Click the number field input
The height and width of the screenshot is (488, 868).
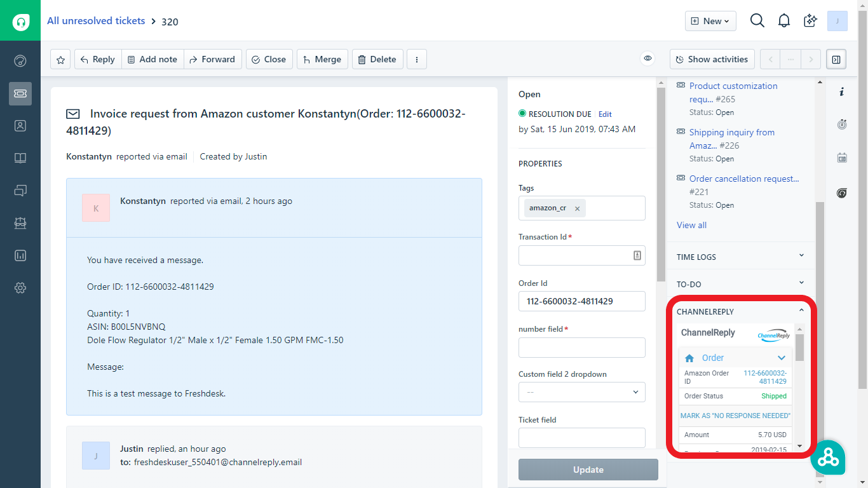(582, 348)
